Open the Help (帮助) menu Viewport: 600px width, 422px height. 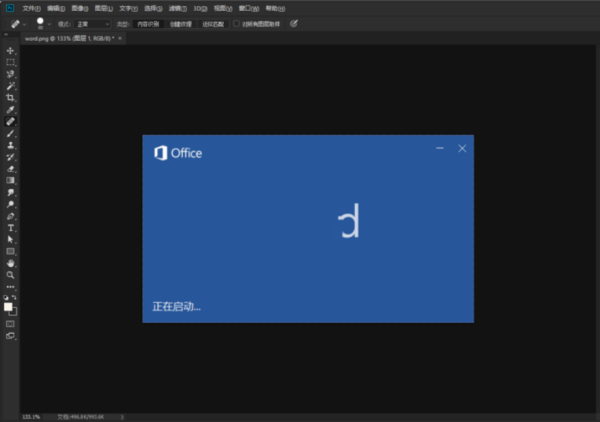click(x=275, y=8)
